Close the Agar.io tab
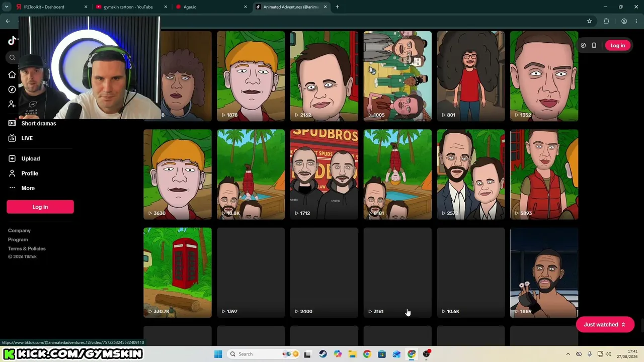The width and height of the screenshot is (644, 362). [246, 7]
